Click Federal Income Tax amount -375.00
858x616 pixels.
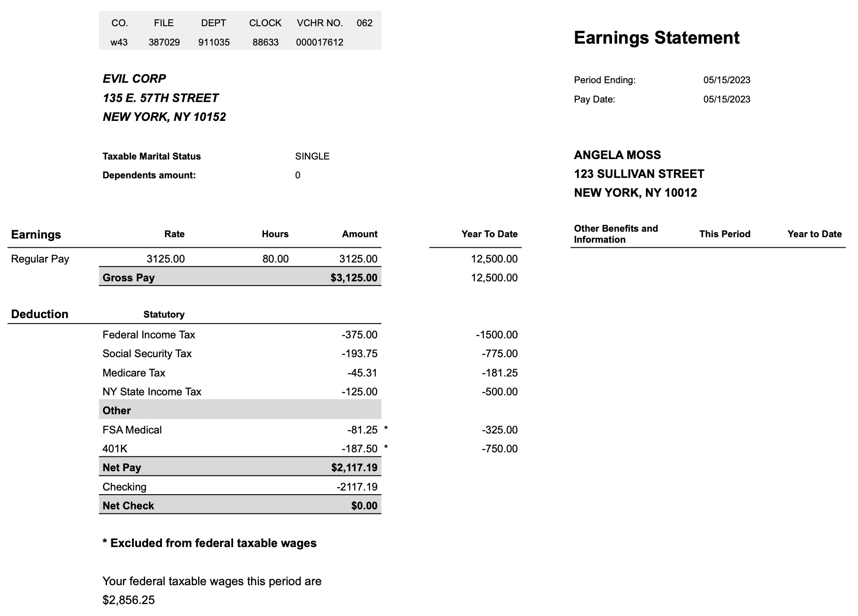tap(359, 335)
